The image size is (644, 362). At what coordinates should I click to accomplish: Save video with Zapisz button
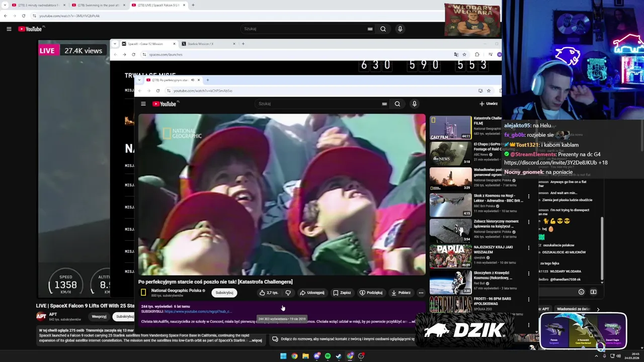click(342, 293)
